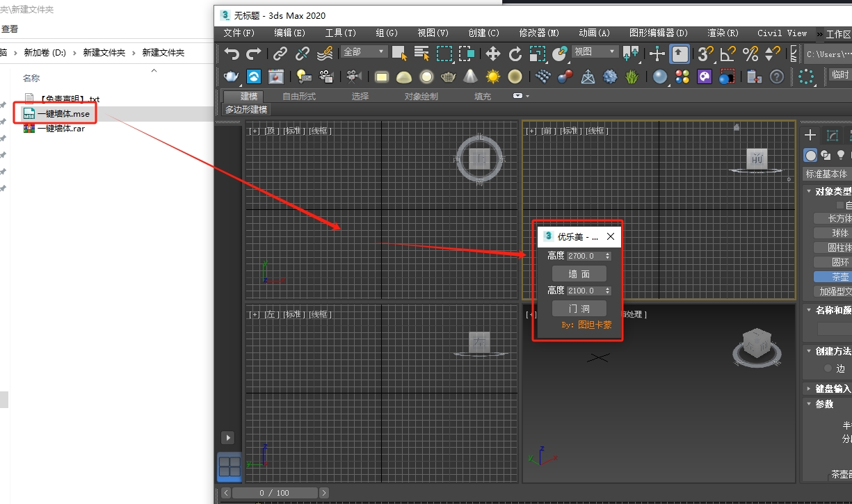Switch to the Modify command panel icon
Image resolution: width=852 pixels, height=504 pixels.
[x=833, y=133]
